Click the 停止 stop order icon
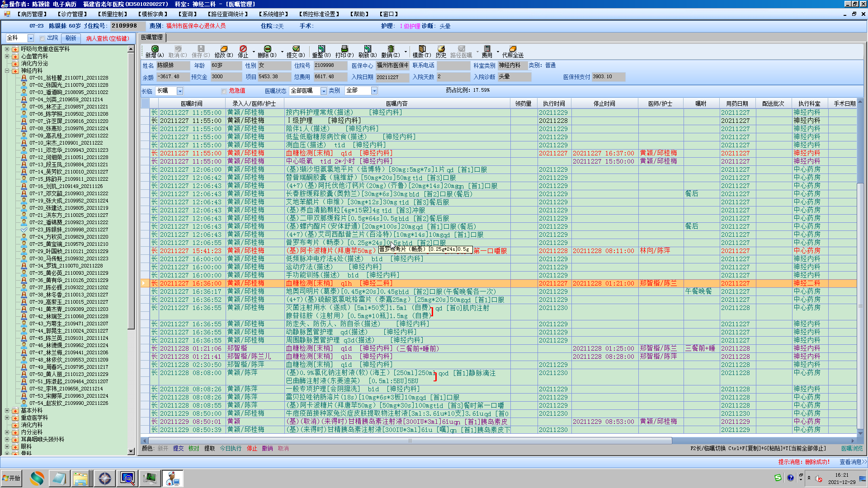Viewport: 868px width, 488px height. tap(243, 49)
